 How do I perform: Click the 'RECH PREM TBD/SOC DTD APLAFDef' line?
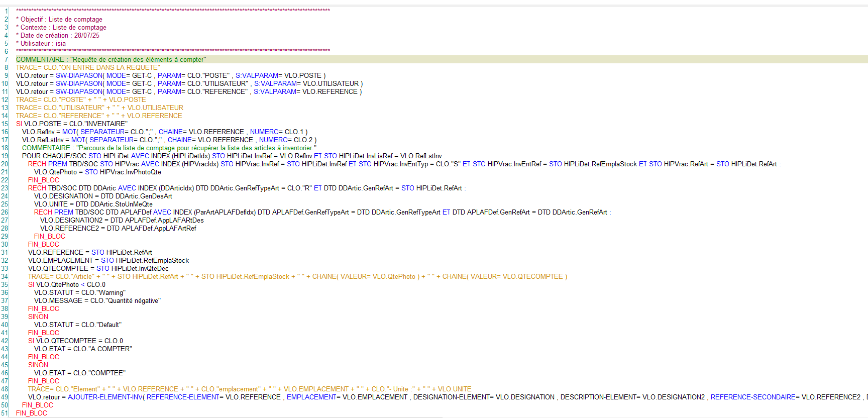[x=322, y=212]
